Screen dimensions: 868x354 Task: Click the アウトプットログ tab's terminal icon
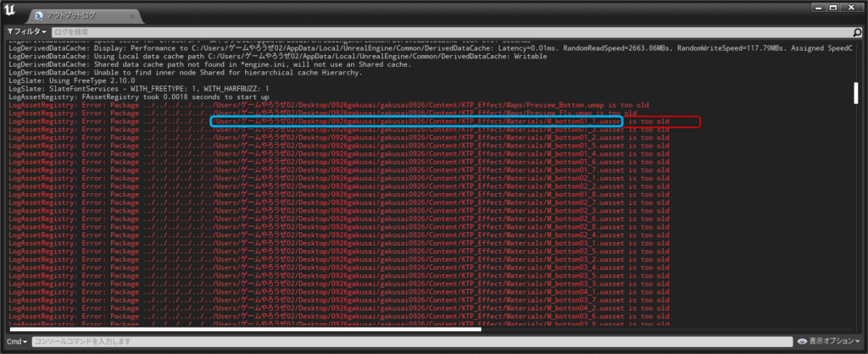coord(40,16)
